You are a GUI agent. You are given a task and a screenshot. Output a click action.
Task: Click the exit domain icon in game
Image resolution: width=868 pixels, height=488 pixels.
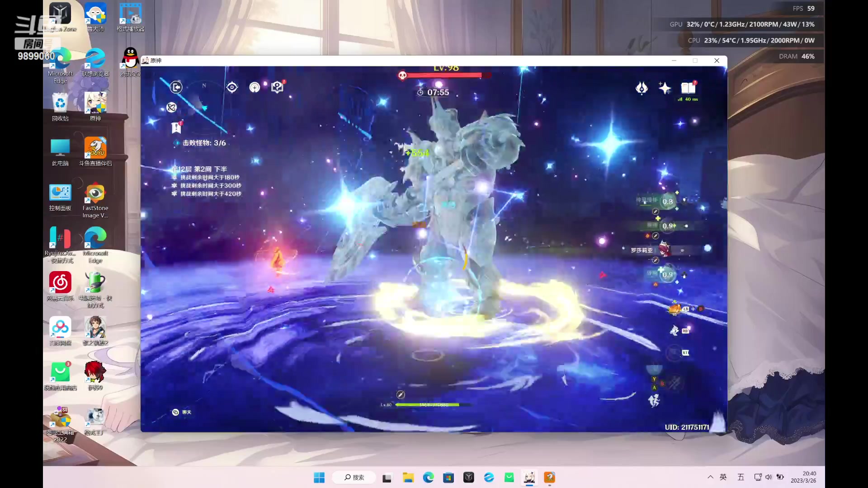pyautogui.click(x=176, y=87)
